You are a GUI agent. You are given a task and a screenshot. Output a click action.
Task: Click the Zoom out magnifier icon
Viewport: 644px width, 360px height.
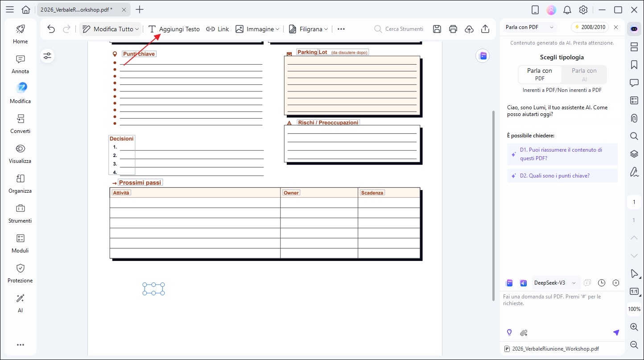click(x=634, y=345)
